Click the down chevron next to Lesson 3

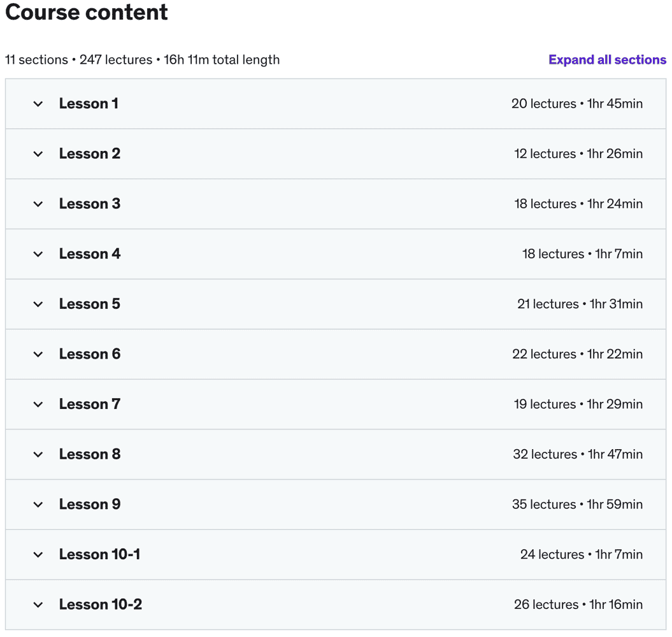[x=38, y=204]
